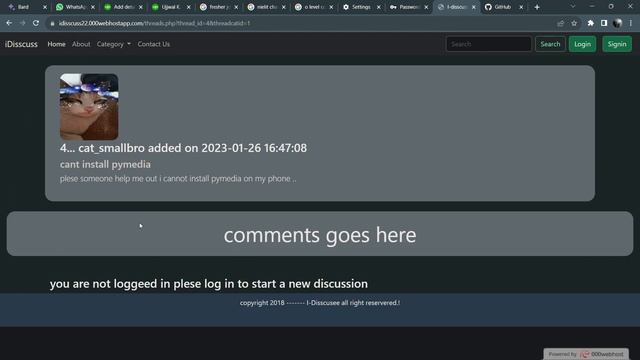The height and width of the screenshot is (360, 640).
Task: Reload the current page
Action: coord(36,23)
